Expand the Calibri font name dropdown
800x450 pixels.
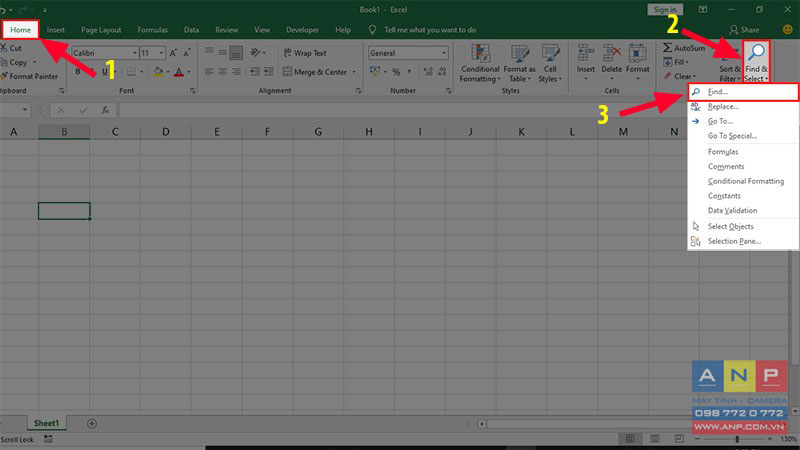pyautogui.click(x=135, y=53)
